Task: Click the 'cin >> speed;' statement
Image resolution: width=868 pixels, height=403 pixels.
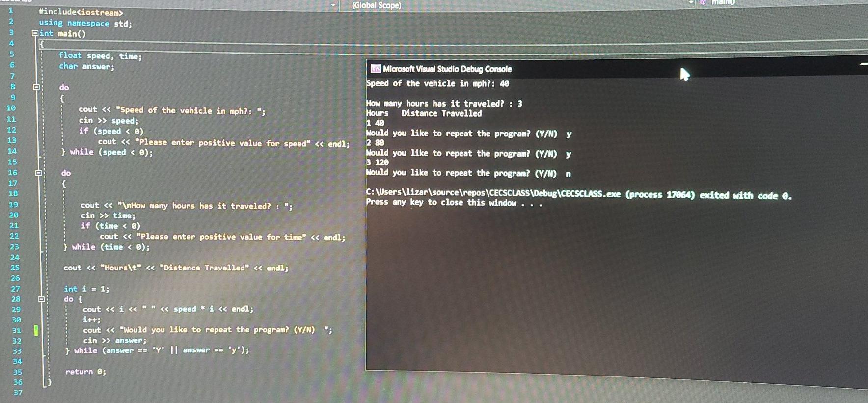Action: pos(108,121)
